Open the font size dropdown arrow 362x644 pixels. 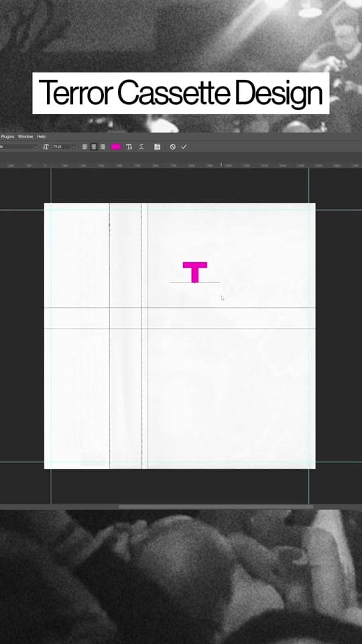tap(74, 147)
